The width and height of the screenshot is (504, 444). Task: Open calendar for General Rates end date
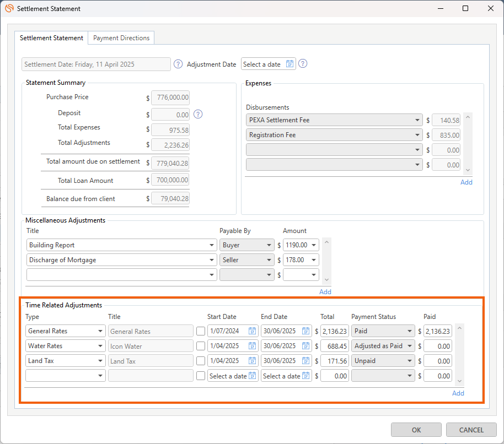point(305,331)
